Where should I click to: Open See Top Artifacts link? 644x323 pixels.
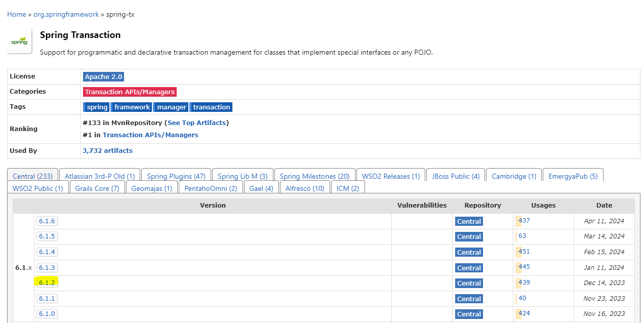click(197, 123)
